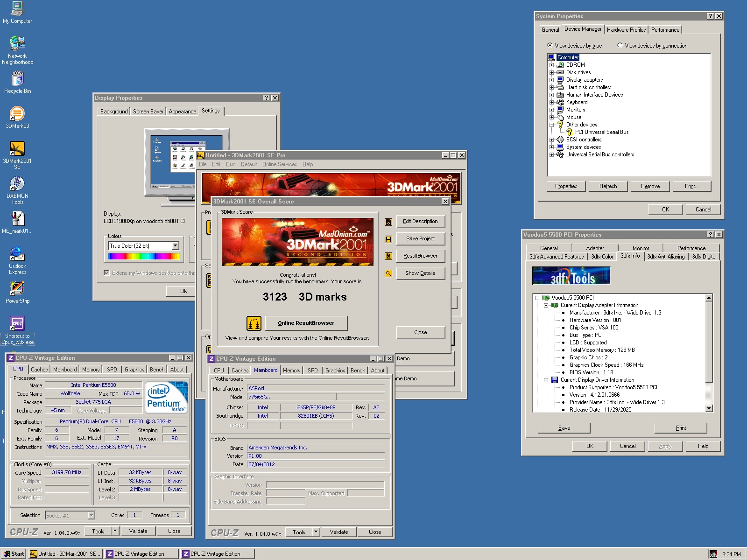The image size is (747, 560).
Task: Collapse Current Display Driver Information node
Action: (546, 380)
